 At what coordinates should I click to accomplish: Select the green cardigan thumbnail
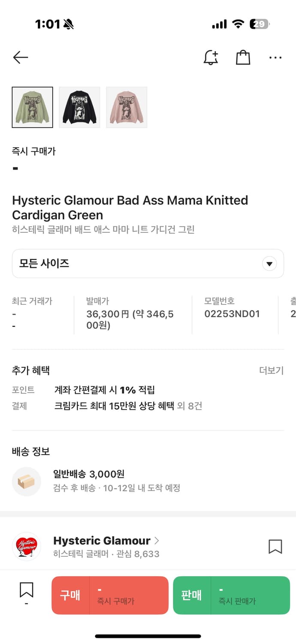tap(33, 107)
